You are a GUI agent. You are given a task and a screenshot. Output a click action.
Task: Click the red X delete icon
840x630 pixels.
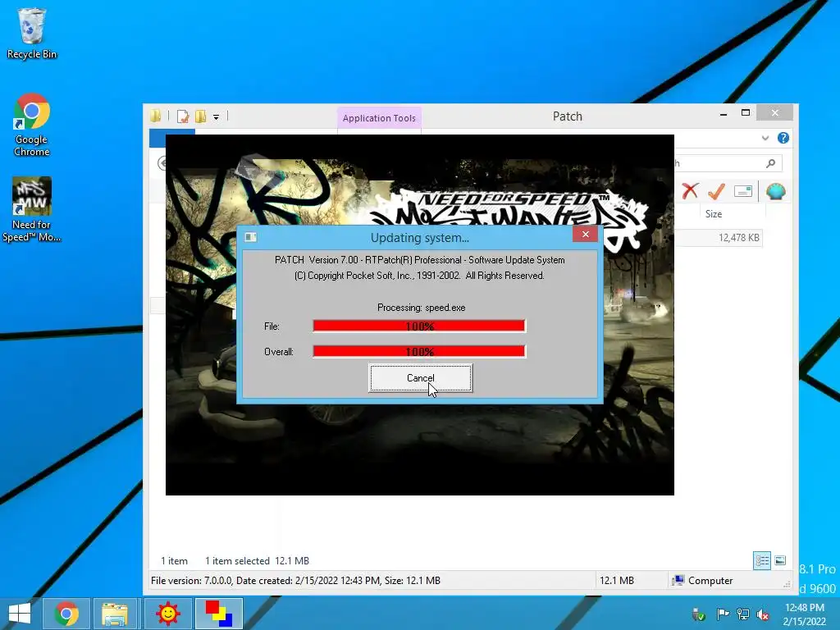tap(690, 191)
